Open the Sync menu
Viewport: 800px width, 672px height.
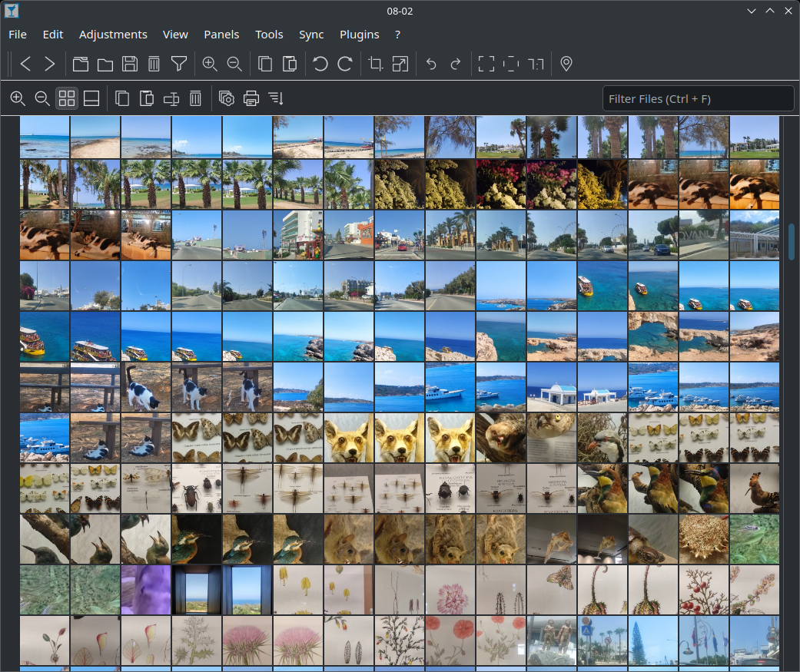(311, 35)
